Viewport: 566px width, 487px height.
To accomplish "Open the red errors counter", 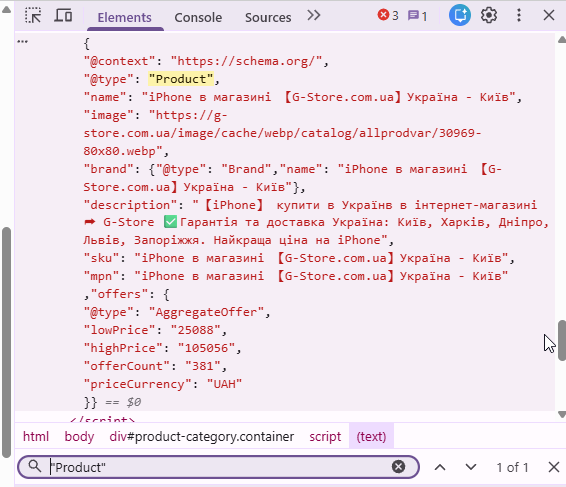I will coord(388,16).
